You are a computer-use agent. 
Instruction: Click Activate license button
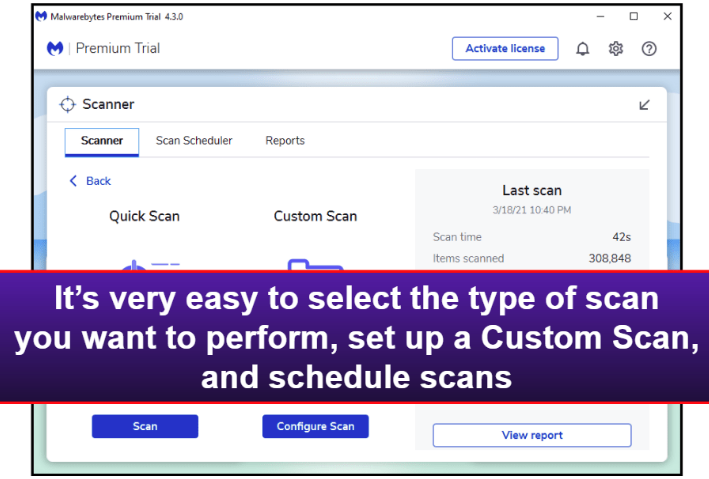(505, 48)
